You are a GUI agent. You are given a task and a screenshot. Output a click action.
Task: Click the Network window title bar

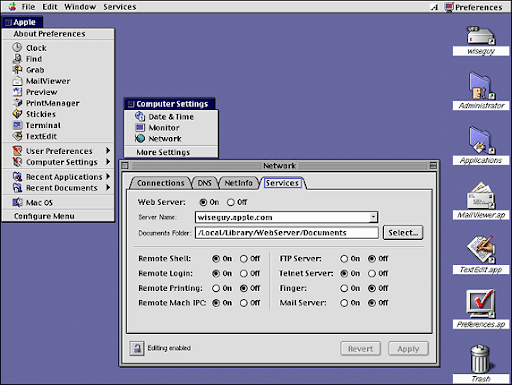tap(279, 166)
